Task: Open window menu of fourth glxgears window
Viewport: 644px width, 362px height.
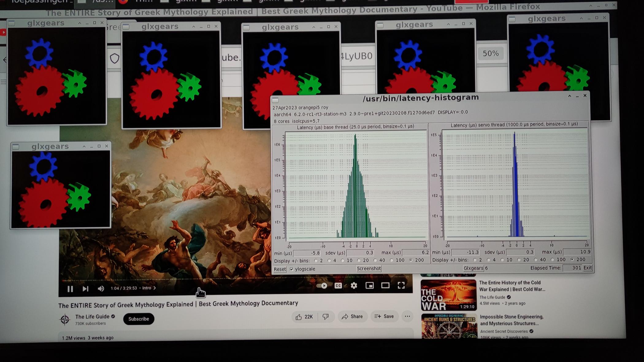Action: click(380, 25)
